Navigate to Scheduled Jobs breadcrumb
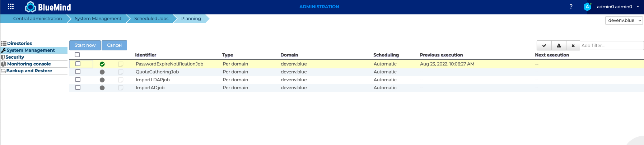Viewport: 644px width, 145px height. 151,19
